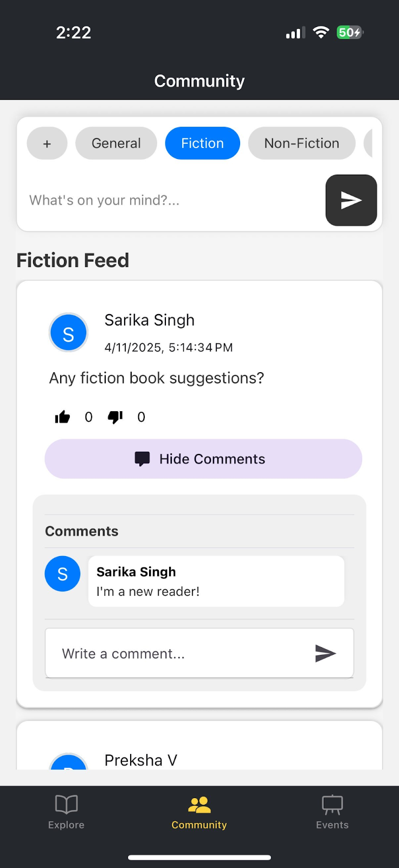Screen dimensions: 399x868
Task: Switch to the Non-Fiction category chip
Action: (x=301, y=143)
